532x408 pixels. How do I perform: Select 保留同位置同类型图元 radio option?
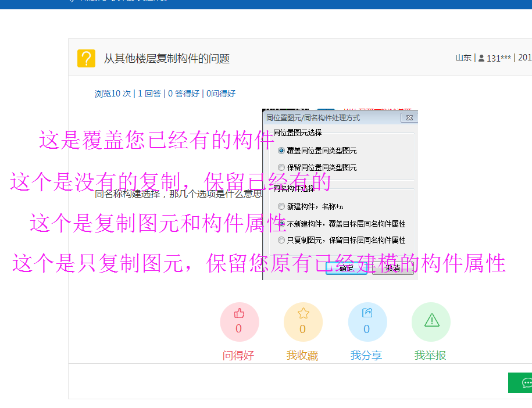[281, 167]
